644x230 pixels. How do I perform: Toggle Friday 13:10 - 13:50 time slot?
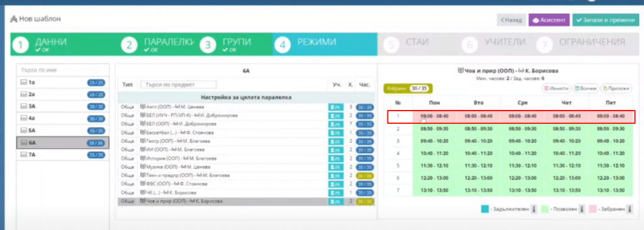(611, 190)
